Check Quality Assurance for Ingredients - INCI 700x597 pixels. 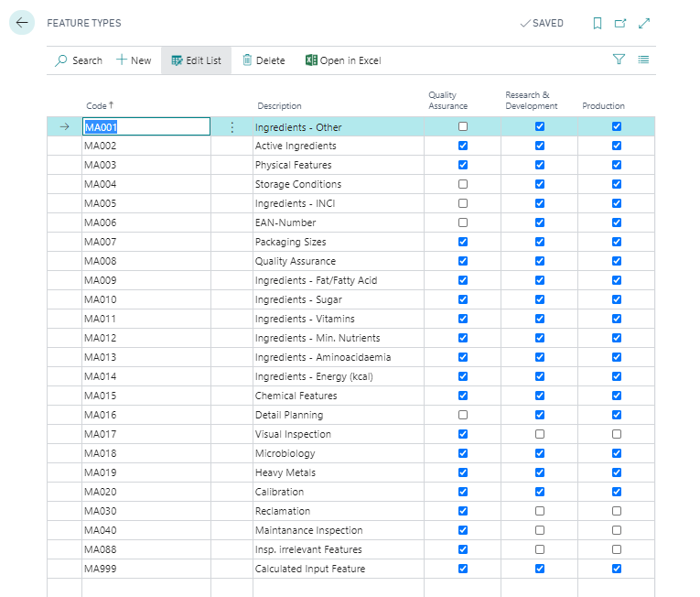click(x=463, y=203)
